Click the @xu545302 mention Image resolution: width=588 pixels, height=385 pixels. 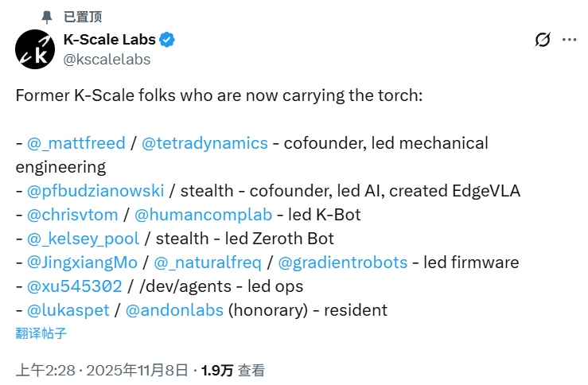tap(74, 286)
